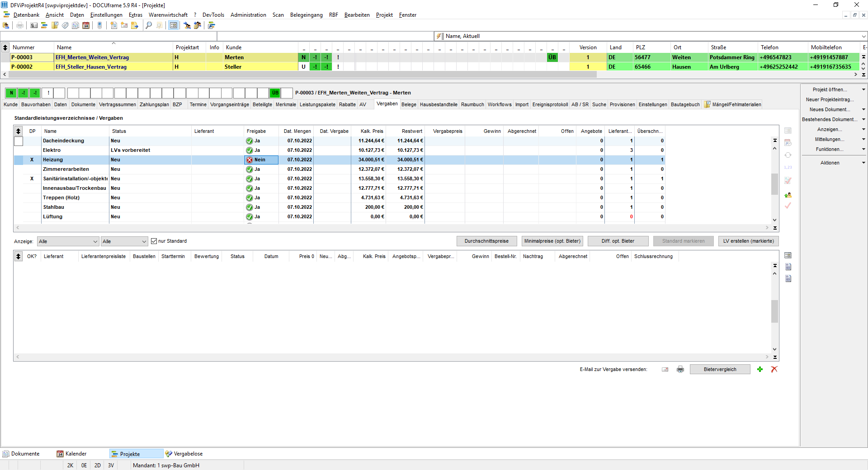
Task: Select the Zimmererarbeiten row name
Action: click(x=66, y=169)
